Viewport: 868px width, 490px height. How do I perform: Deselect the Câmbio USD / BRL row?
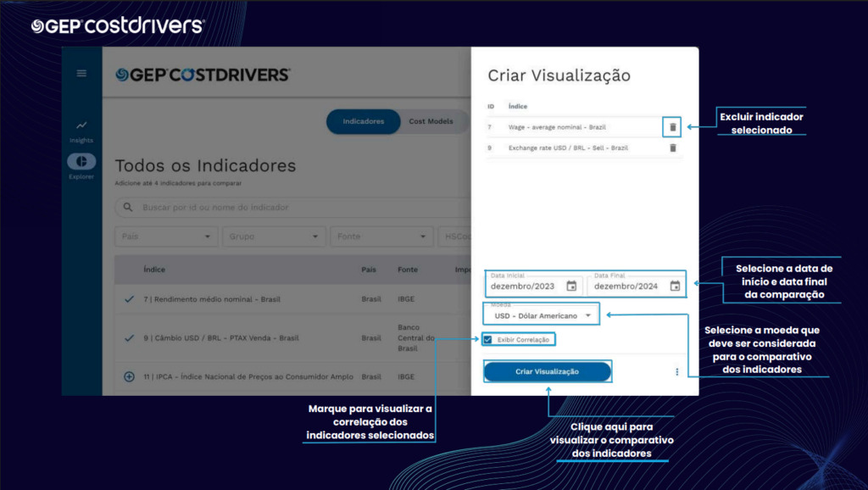(x=129, y=337)
